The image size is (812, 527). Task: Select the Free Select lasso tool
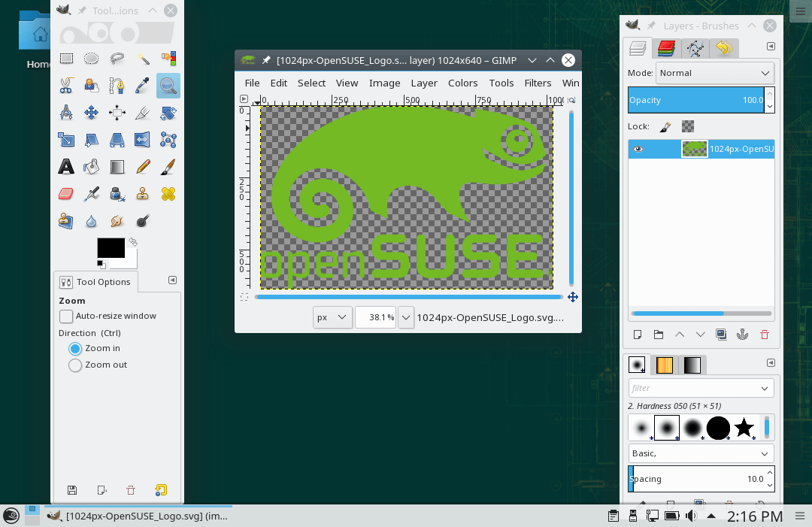[117, 59]
